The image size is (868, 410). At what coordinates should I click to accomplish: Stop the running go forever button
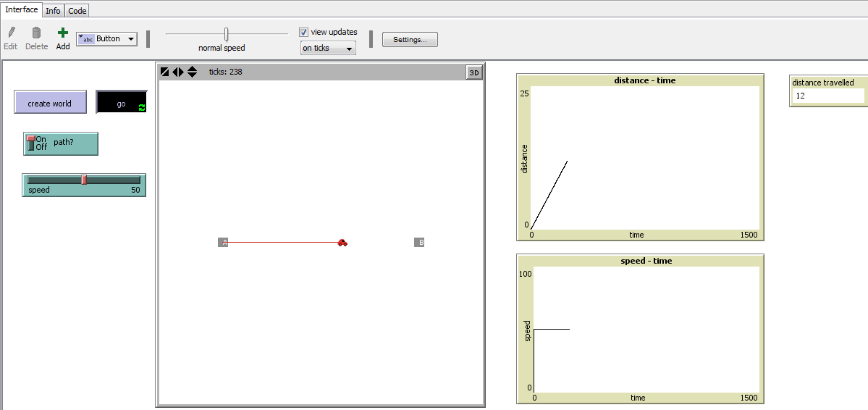point(122,103)
